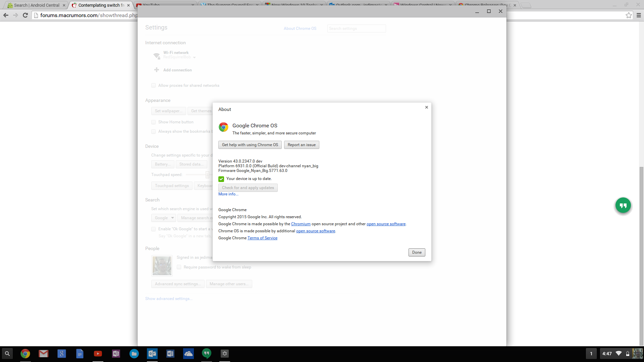Switch to the Contemplating switch tab
Image resolution: width=644 pixels, height=362 pixels.
[101, 5]
